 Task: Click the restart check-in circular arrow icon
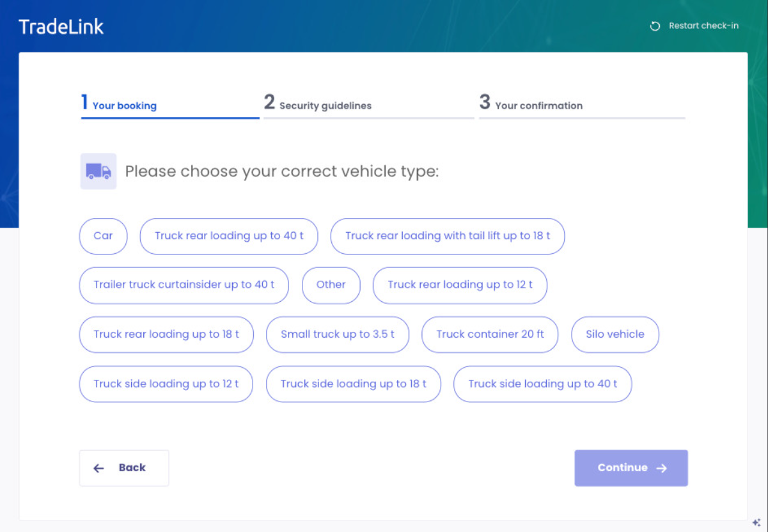[655, 26]
